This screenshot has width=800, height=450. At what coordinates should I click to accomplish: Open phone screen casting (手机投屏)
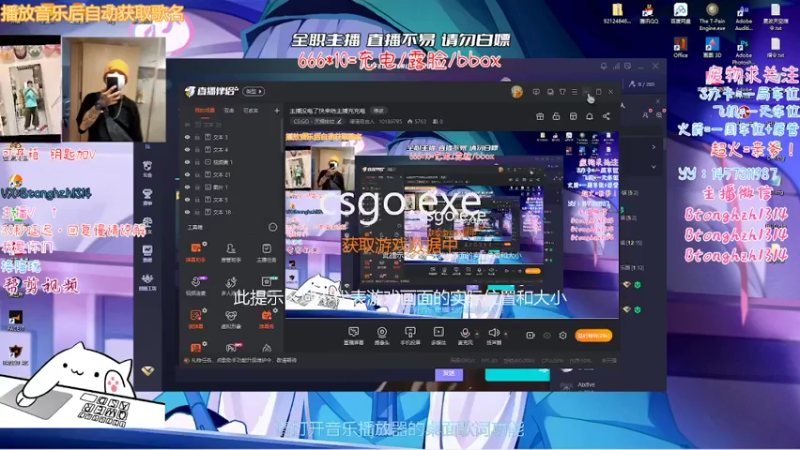pyautogui.click(x=410, y=336)
